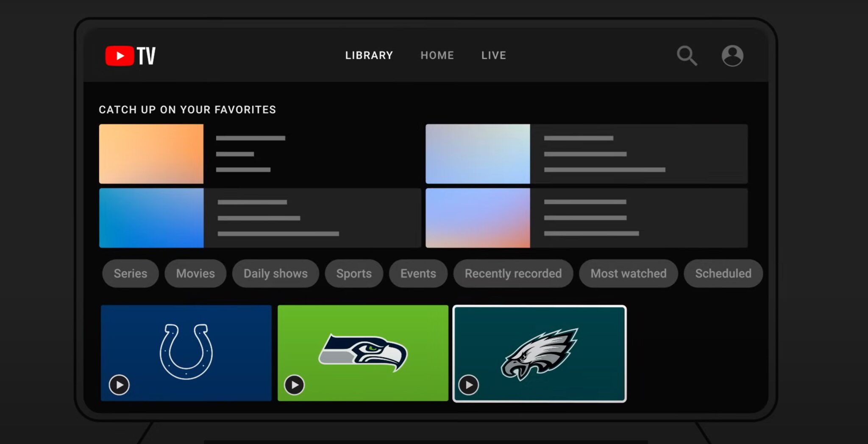868x444 pixels.
Task: Filter library by Series
Action: click(131, 273)
